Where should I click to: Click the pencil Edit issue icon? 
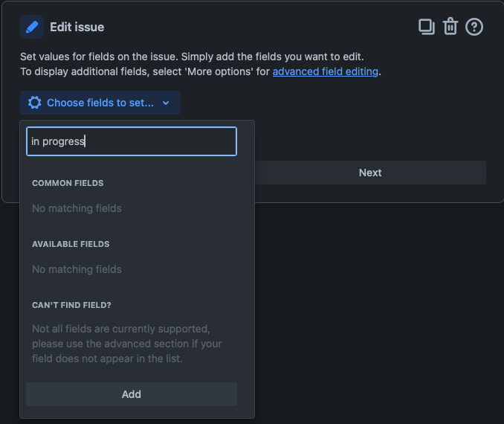click(32, 27)
